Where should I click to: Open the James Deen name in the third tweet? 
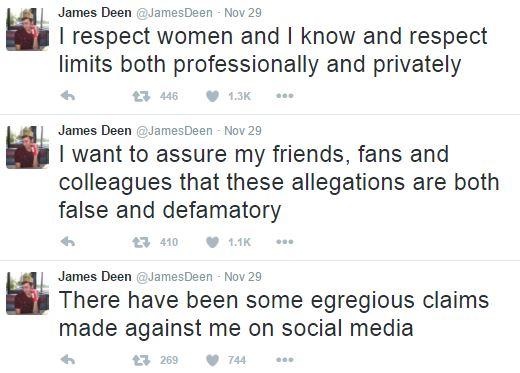[x=95, y=277]
